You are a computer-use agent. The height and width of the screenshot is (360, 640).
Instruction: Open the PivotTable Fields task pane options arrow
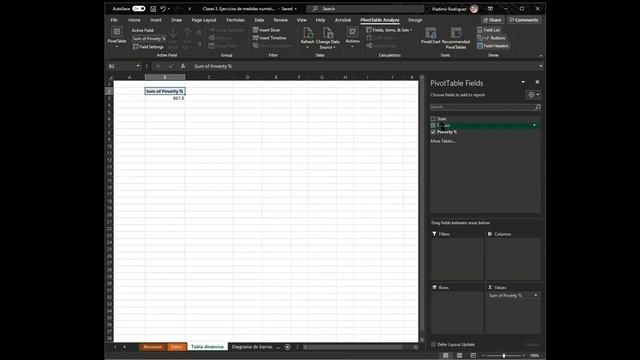tap(523, 82)
